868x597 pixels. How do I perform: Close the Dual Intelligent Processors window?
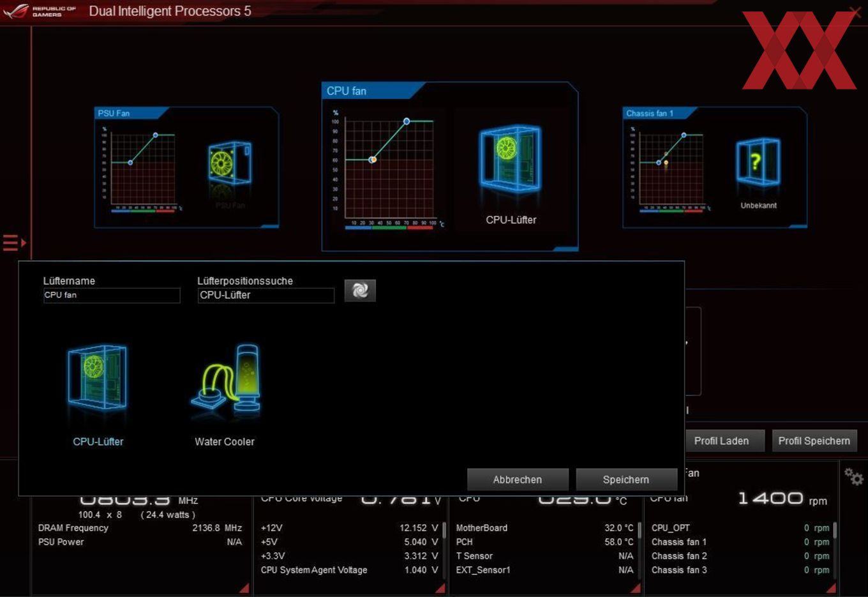click(856, 11)
